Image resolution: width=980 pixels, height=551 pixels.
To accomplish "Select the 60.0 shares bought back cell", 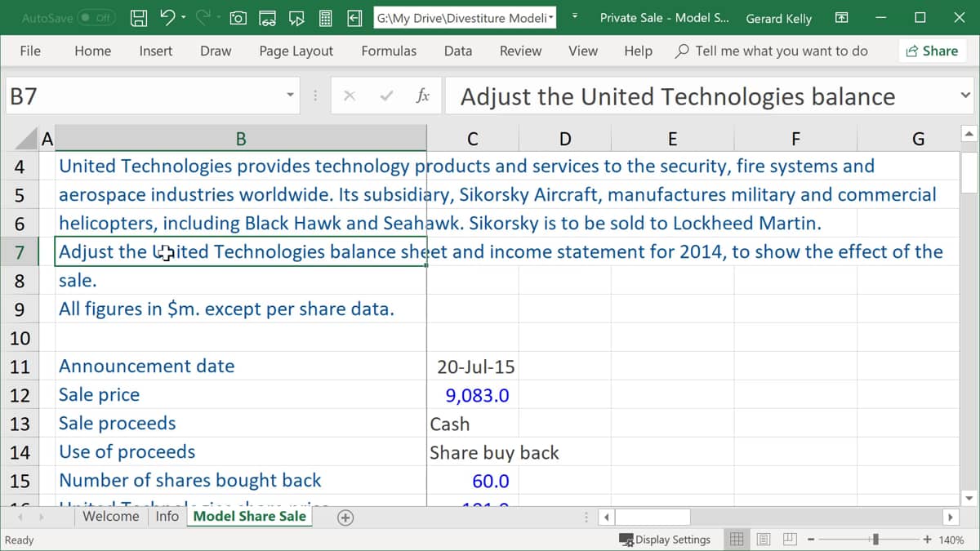I will tap(473, 481).
